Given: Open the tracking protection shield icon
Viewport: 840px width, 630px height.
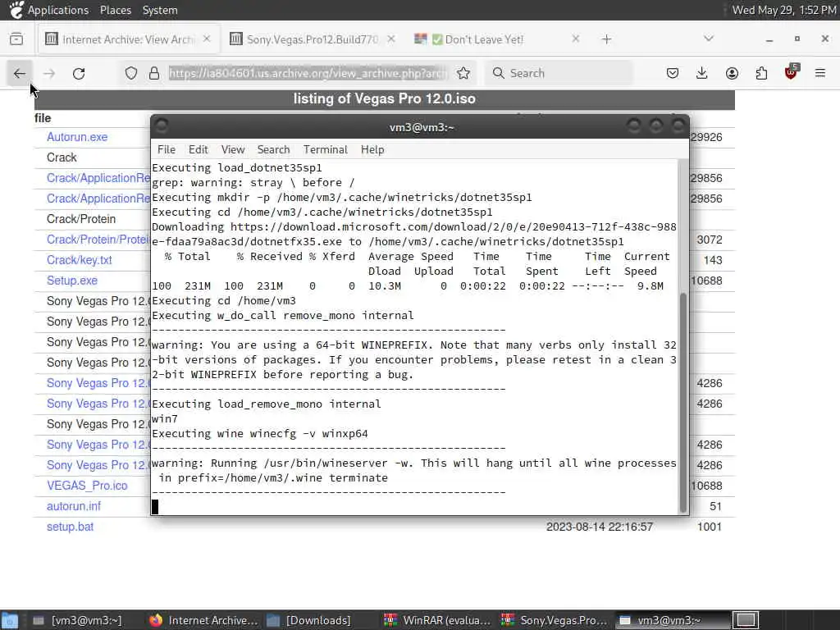Looking at the screenshot, I should click(131, 73).
